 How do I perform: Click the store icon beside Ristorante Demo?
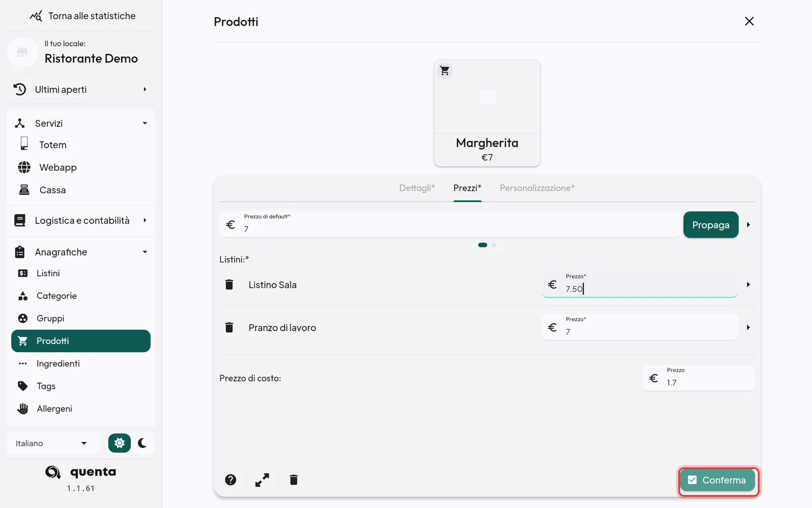click(22, 52)
